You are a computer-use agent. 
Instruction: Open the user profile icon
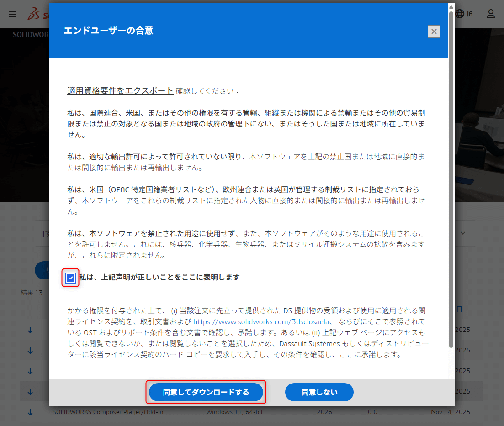pyautogui.click(x=491, y=14)
